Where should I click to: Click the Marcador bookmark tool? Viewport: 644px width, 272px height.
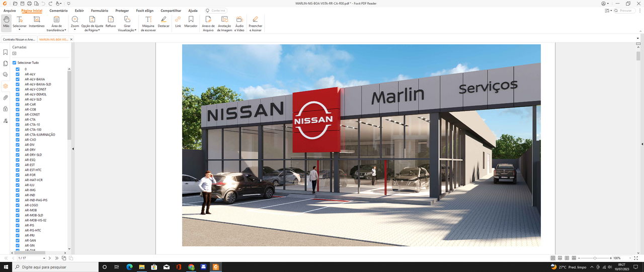click(x=191, y=22)
